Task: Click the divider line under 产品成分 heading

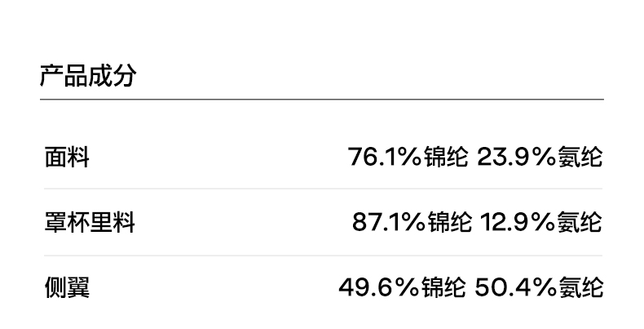Action: pyautogui.click(x=321, y=100)
